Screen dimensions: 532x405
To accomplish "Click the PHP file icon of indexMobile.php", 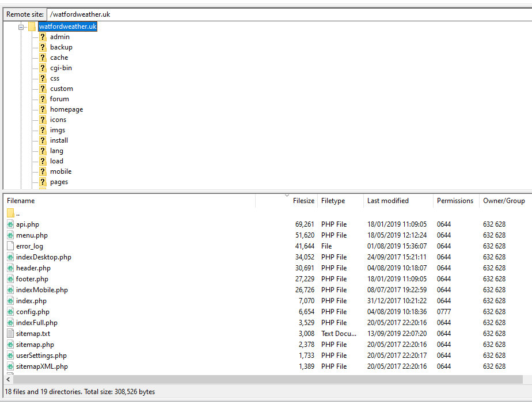I will 10,290.
